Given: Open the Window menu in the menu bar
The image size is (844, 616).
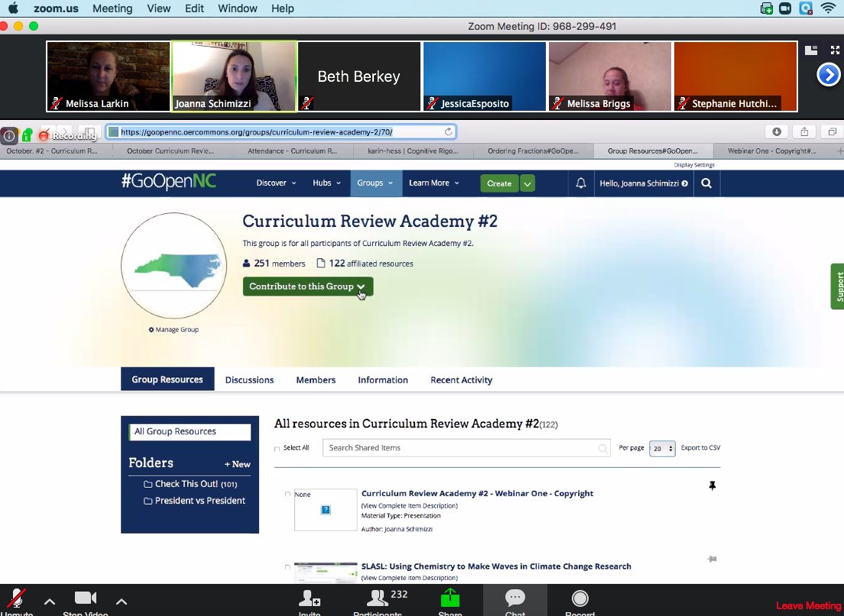Looking at the screenshot, I should click(x=237, y=8).
